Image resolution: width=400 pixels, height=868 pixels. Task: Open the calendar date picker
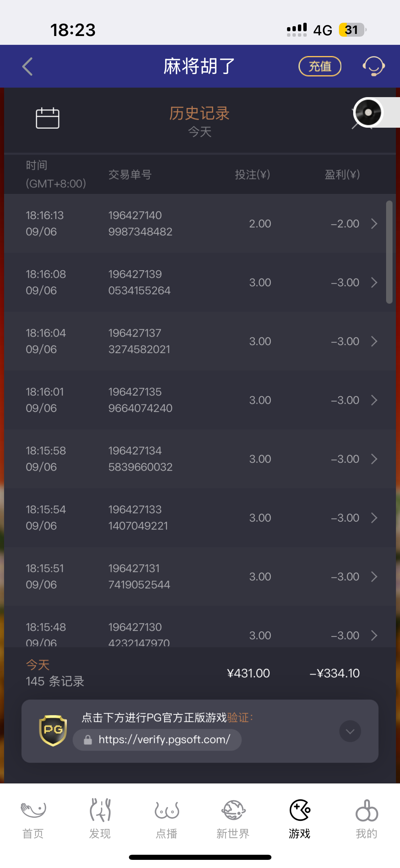click(x=47, y=118)
